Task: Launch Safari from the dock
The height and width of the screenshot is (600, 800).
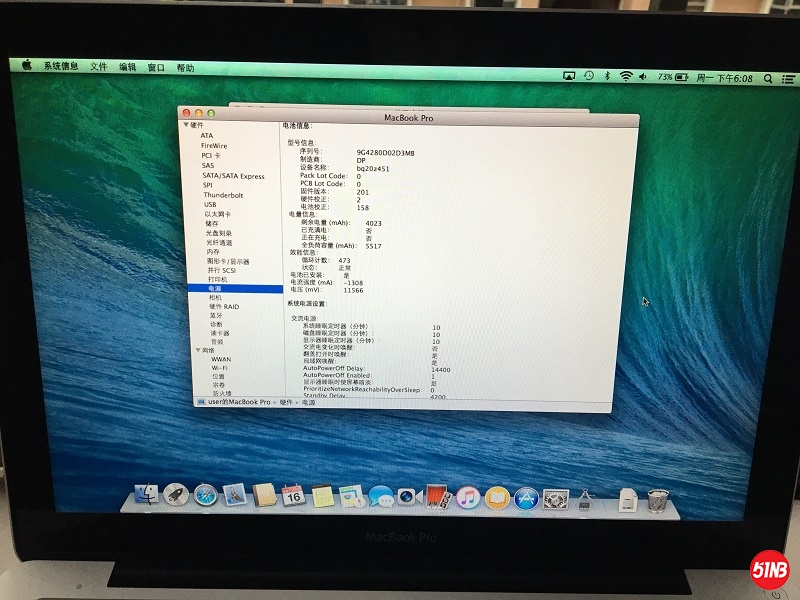Action: pyautogui.click(x=205, y=495)
